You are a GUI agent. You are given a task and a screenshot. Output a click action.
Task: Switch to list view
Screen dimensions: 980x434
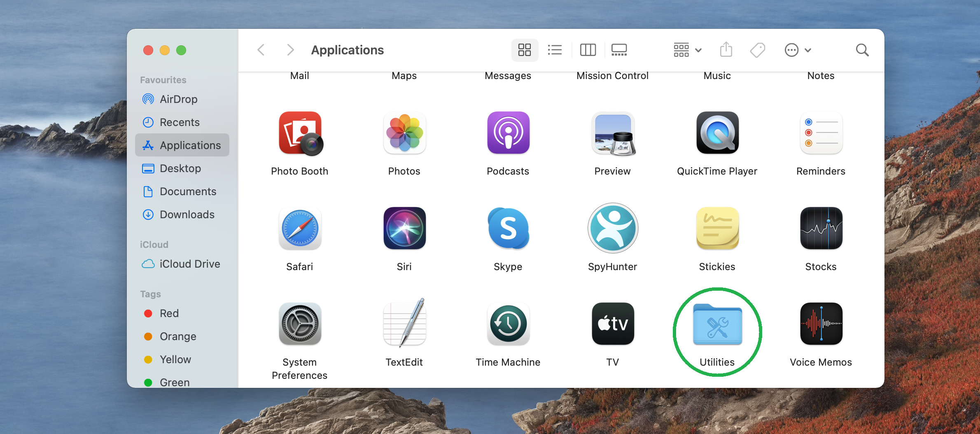pyautogui.click(x=555, y=50)
